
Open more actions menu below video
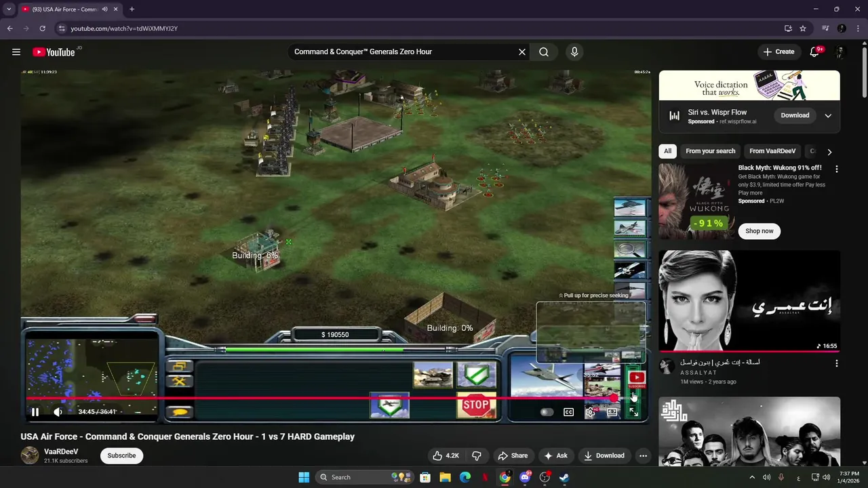pyautogui.click(x=643, y=455)
